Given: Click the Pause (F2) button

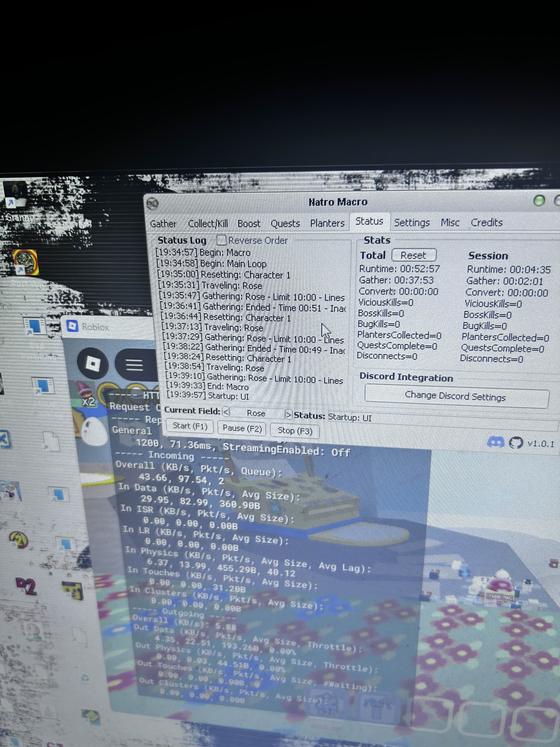Looking at the screenshot, I should point(242,428).
